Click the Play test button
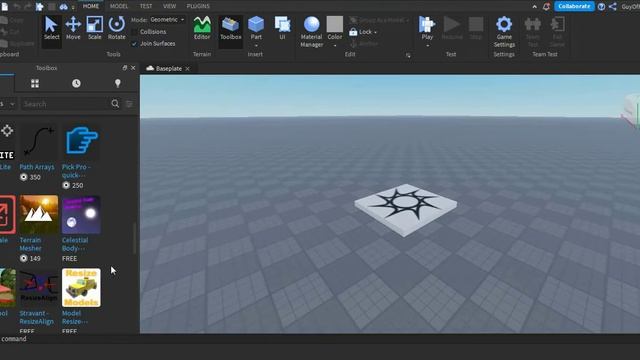 pyautogui.click(x=427, y=28)
